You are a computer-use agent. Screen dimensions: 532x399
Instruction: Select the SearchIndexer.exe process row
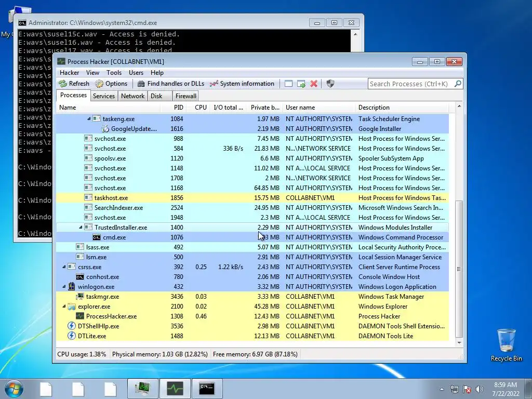pos(252,208)
